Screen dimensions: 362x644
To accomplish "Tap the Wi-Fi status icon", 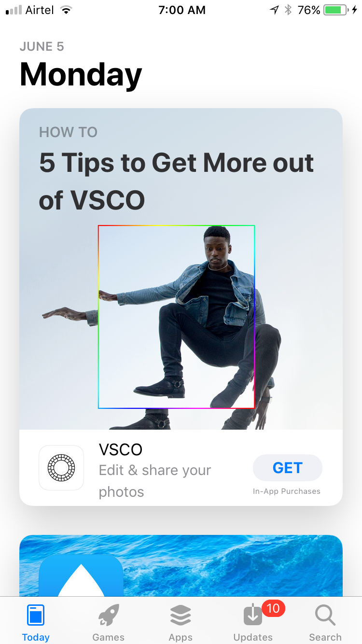I will click(x=66, y=10).
